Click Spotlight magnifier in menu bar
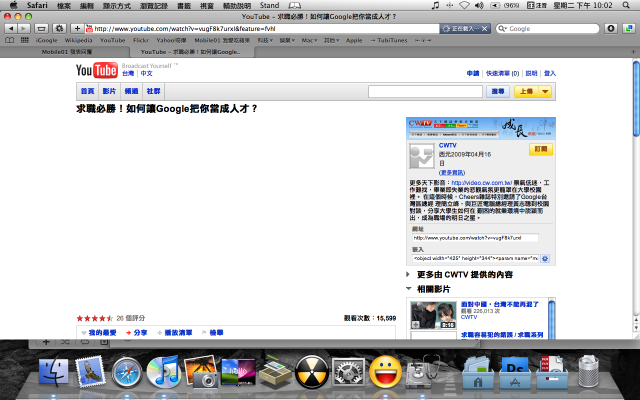 626,5
